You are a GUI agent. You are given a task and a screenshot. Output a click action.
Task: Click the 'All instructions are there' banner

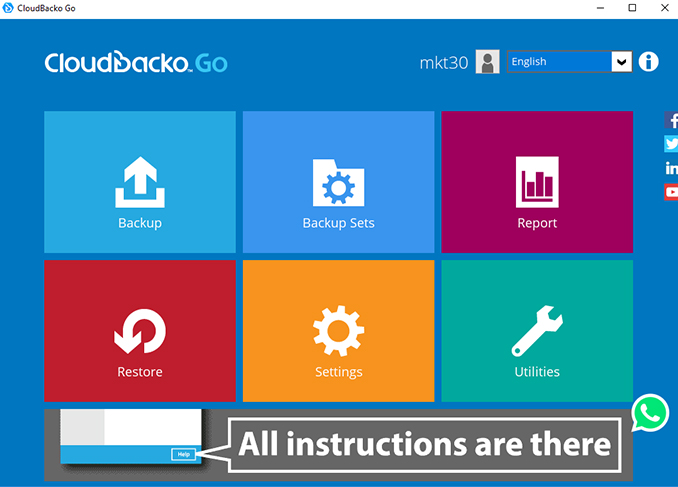(339, 445)
